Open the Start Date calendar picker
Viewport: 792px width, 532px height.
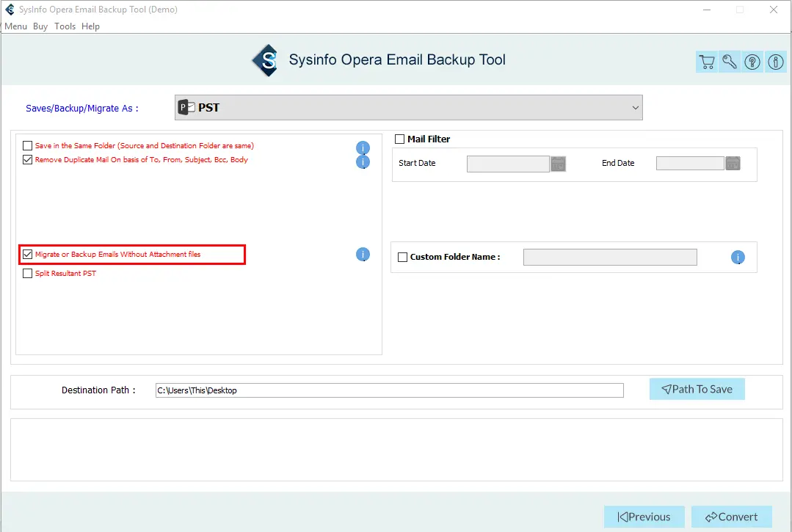[x=558, y=164]
